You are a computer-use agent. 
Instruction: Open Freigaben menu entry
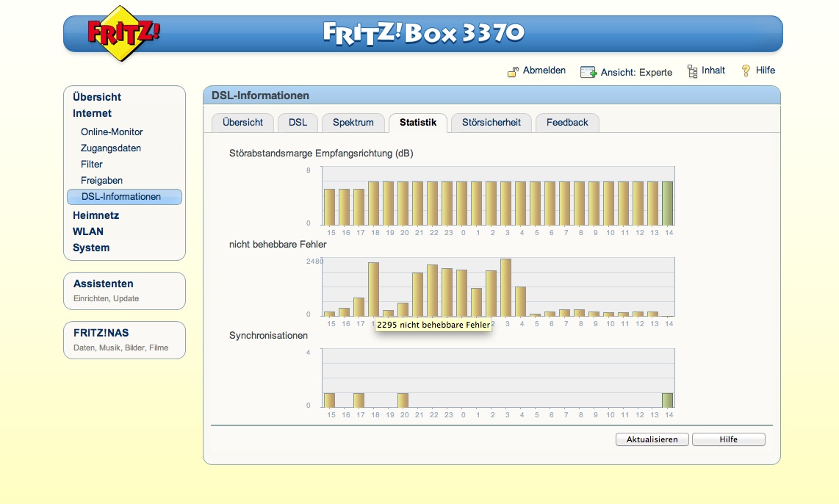101,180
